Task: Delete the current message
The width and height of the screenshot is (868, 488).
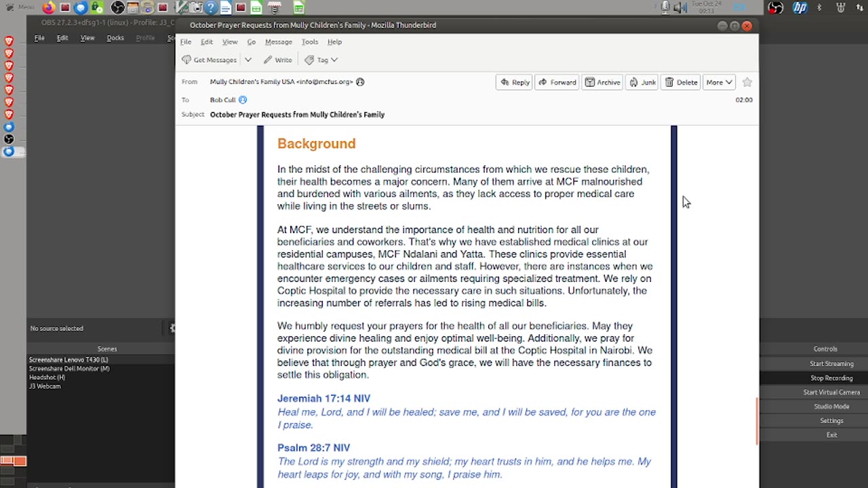Action: tap(681, 82)
